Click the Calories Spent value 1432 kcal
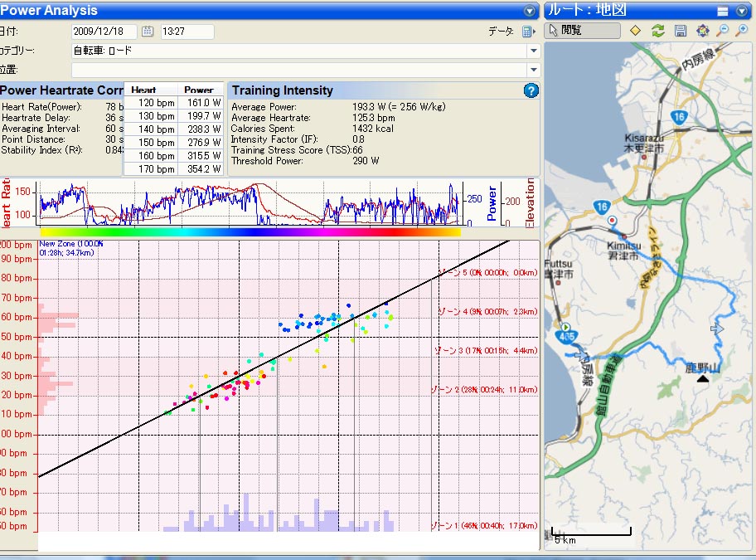The height and width of the screenshot is (560, 756). point(373,129)
